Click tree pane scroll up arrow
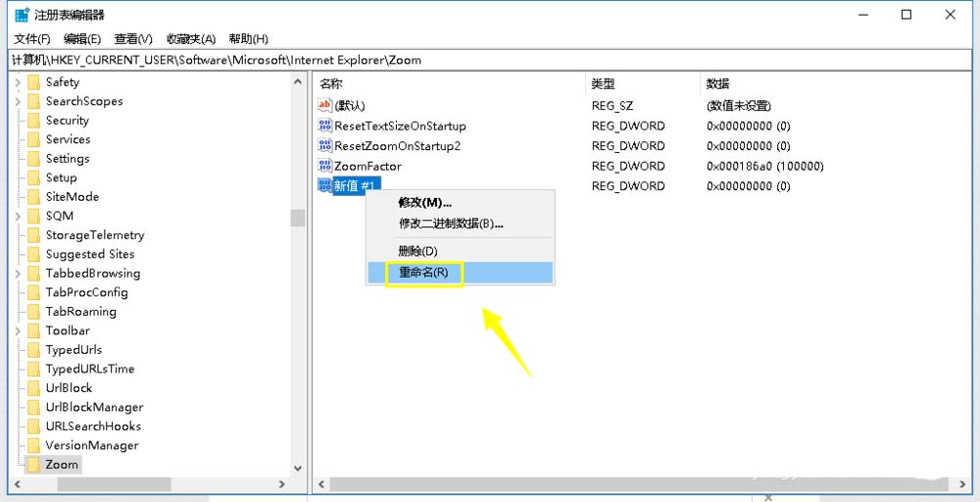980x502 pixels. [x=298, y=81]
